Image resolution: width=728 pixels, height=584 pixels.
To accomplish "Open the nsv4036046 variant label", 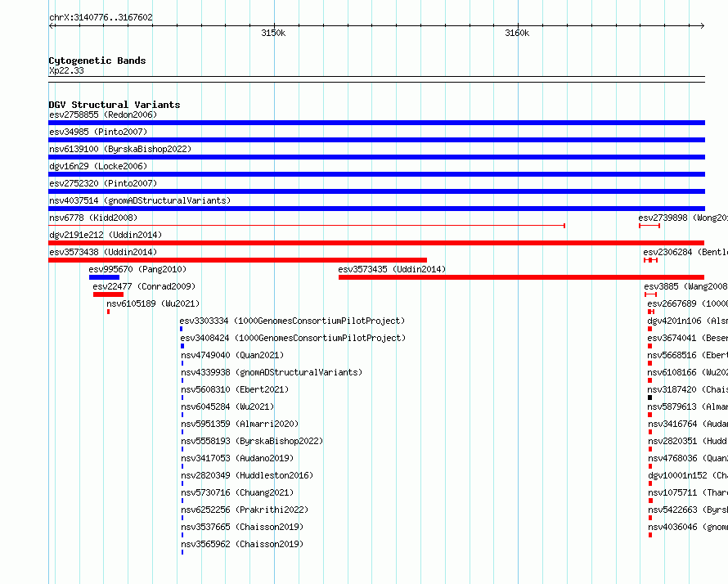I will 688,527.
